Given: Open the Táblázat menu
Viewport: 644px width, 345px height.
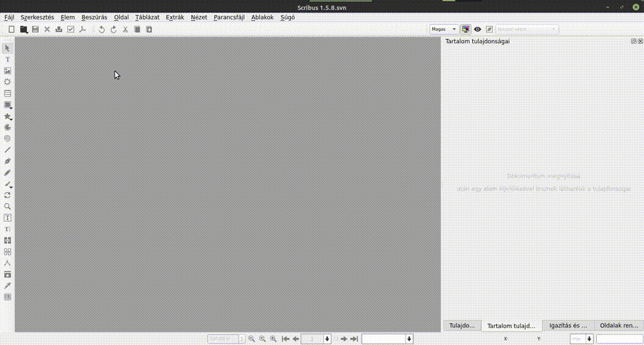Looking at the screenshot, I should tap(147, 17).
